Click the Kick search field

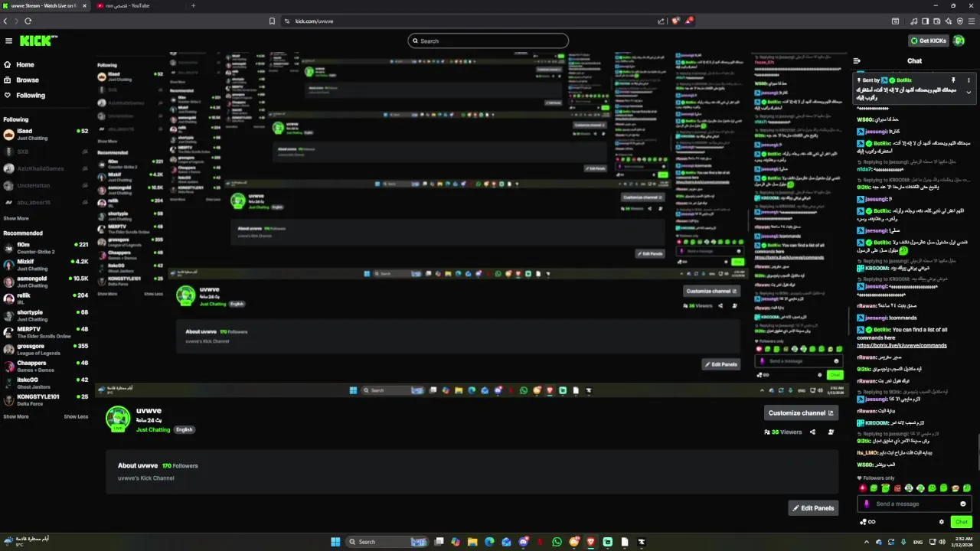coord(488,41)
